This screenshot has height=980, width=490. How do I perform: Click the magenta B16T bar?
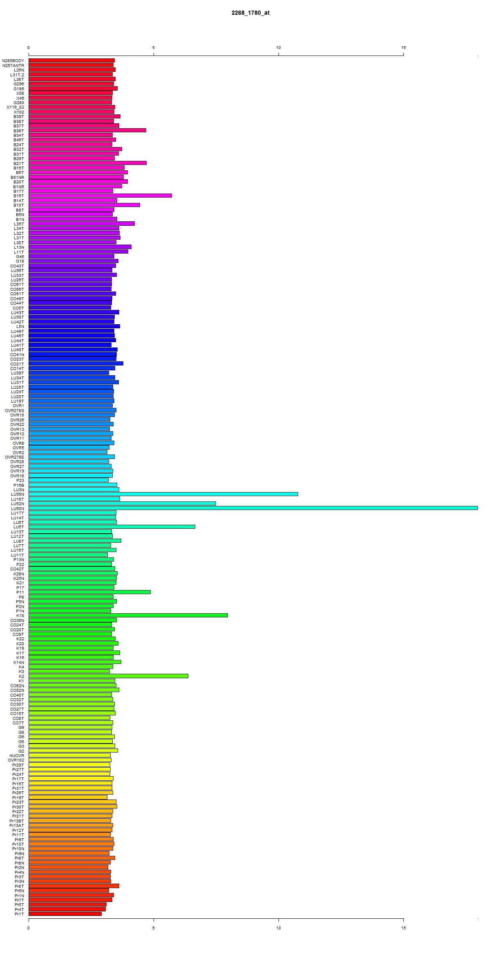pyautogui.click(x=100, y=196)
